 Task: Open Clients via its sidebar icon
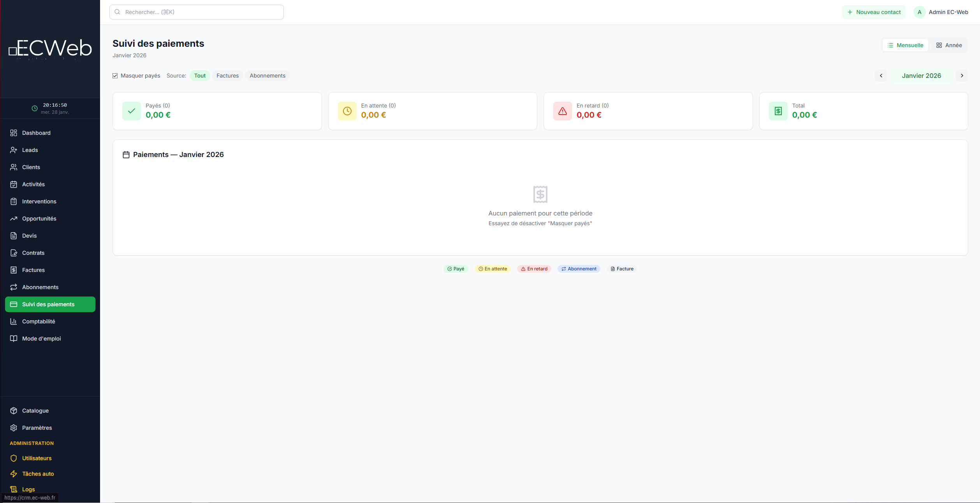(x=14, y=167)
